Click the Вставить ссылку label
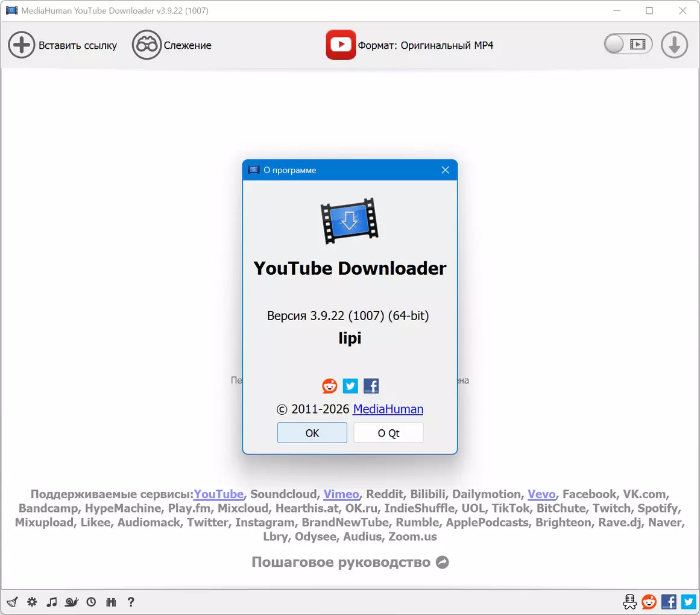Viewport: 700px width, 615px height. [x=78, y=46]
